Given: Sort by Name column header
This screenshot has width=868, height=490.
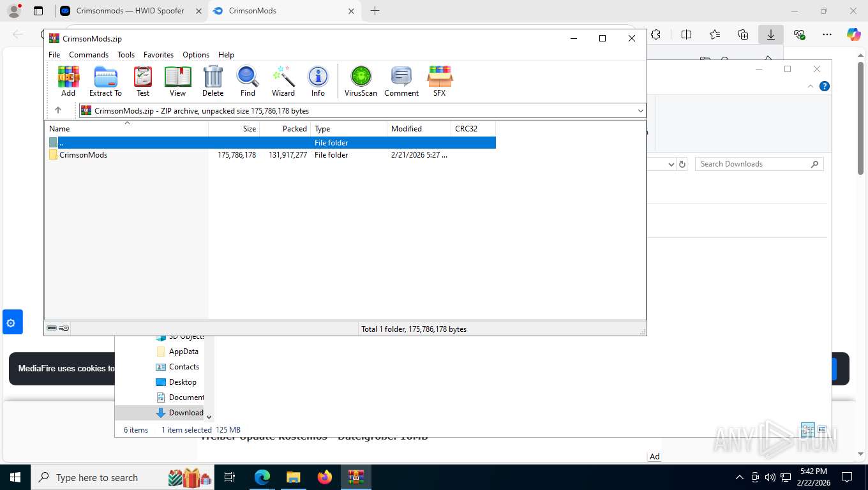Looking at the screenshot, I should pos(126,128).
